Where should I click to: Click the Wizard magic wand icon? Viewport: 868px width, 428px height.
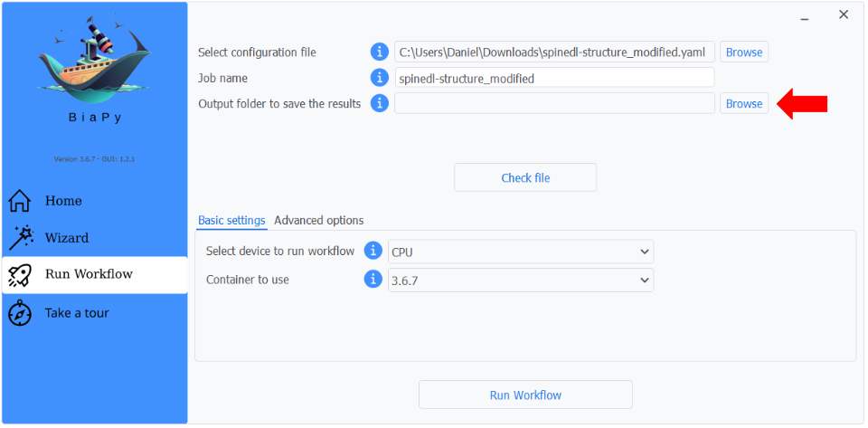click(x=21, y=238)
